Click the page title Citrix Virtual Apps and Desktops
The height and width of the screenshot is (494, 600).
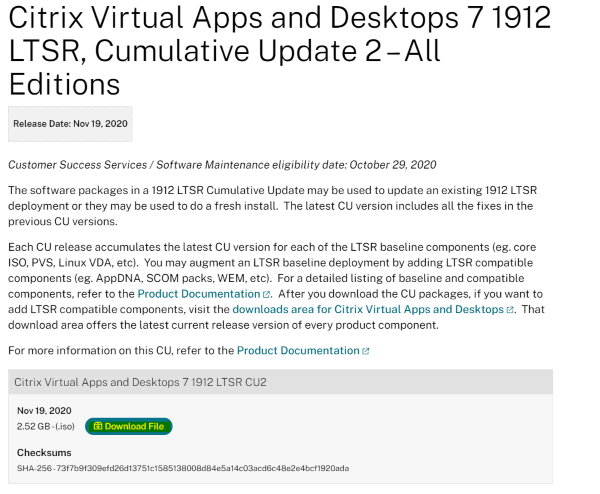[280, 51]
